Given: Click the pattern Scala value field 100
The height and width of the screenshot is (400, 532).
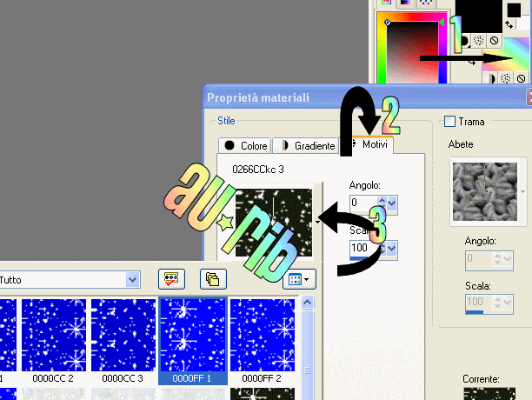Looking at the screenshot, I should pos(363,249).
